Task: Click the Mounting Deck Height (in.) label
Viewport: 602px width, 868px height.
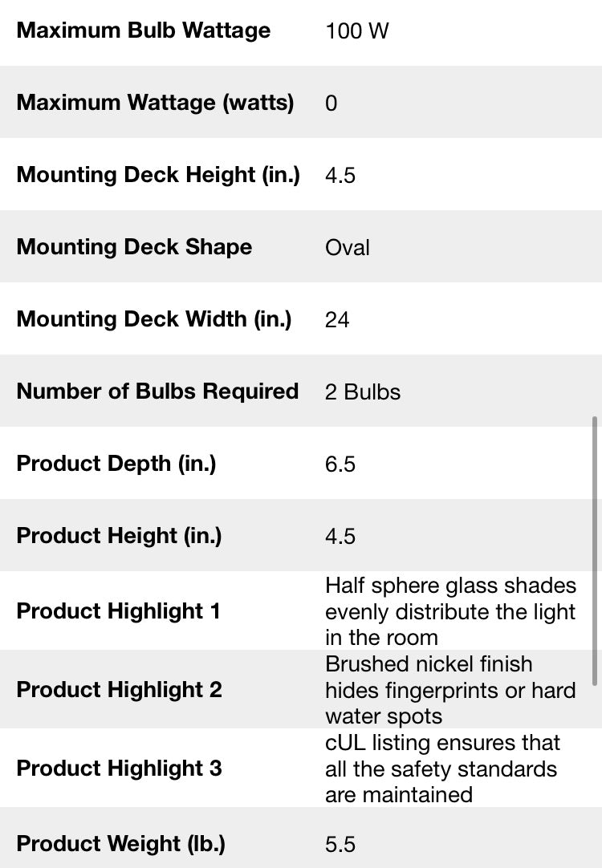Action: (x=158, y=174)
